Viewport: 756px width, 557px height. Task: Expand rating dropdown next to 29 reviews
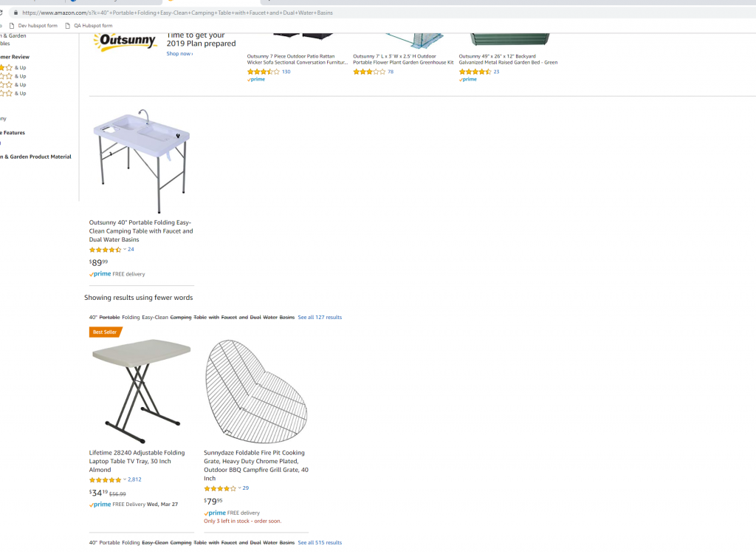pos(240,488)
